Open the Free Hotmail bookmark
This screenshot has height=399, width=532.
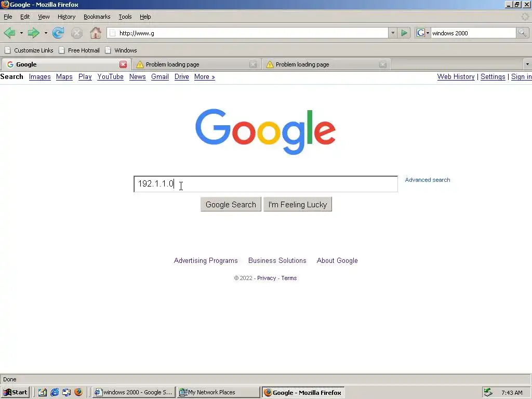coord(79,50)
